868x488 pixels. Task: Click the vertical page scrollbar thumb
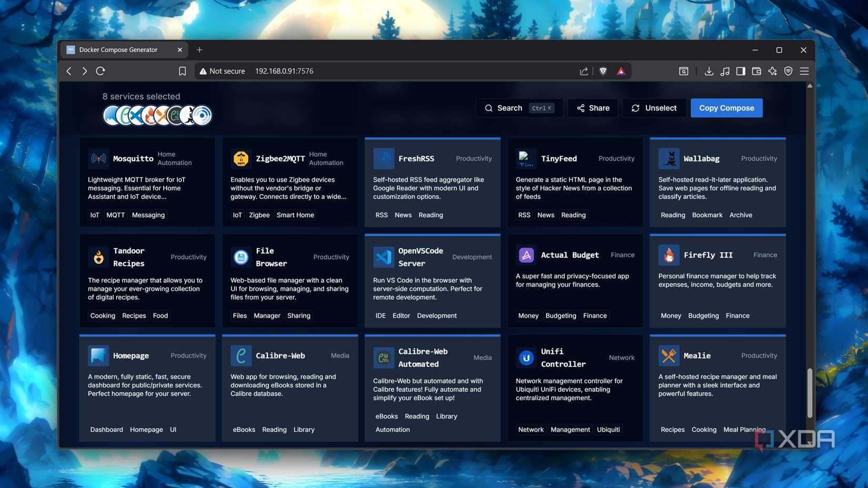pos(810,393)
